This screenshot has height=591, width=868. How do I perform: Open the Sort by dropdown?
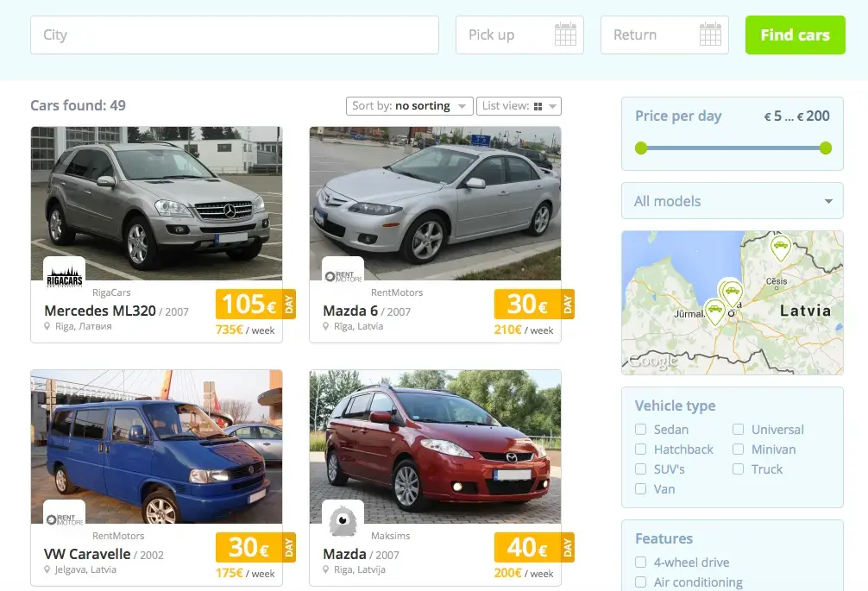tap(410, 106)
